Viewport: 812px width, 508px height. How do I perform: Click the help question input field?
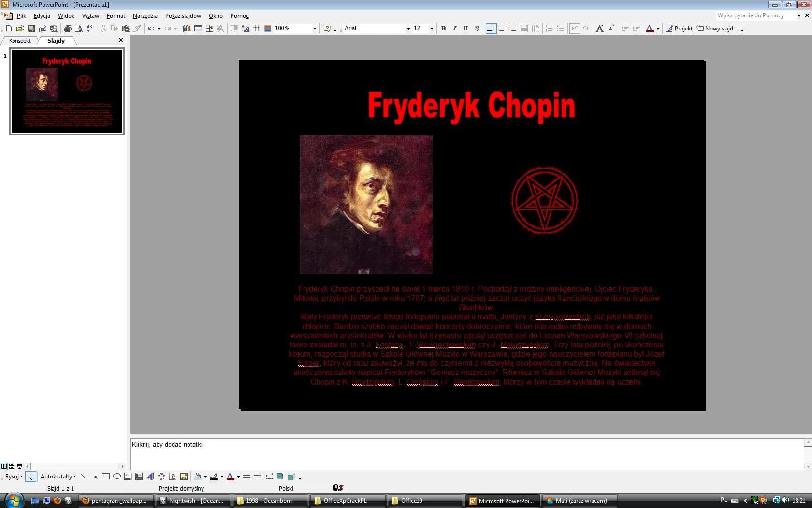pos(755,15)
